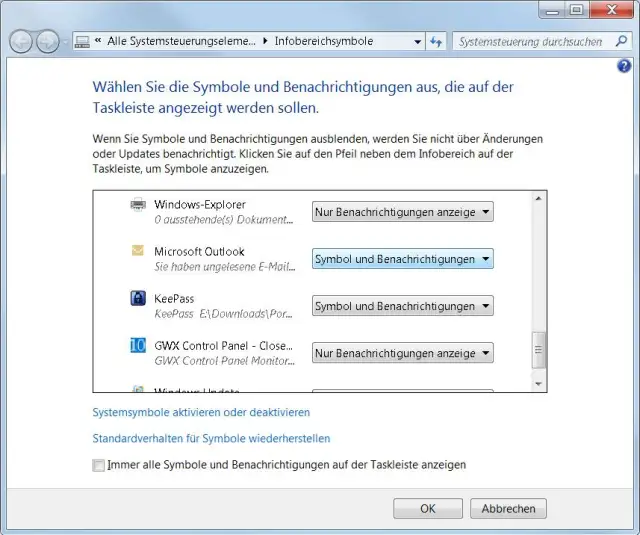Screen dimensions: 640x535
Task: Click the list scrollbar down arrow
Action: click(x=538, y=384)
